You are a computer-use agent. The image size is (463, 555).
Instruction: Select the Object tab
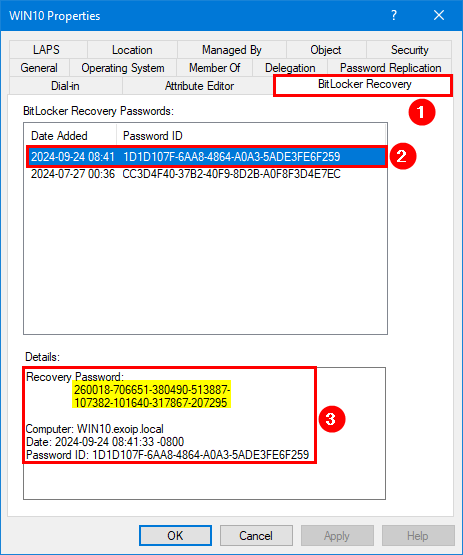(x=326, y=50)
